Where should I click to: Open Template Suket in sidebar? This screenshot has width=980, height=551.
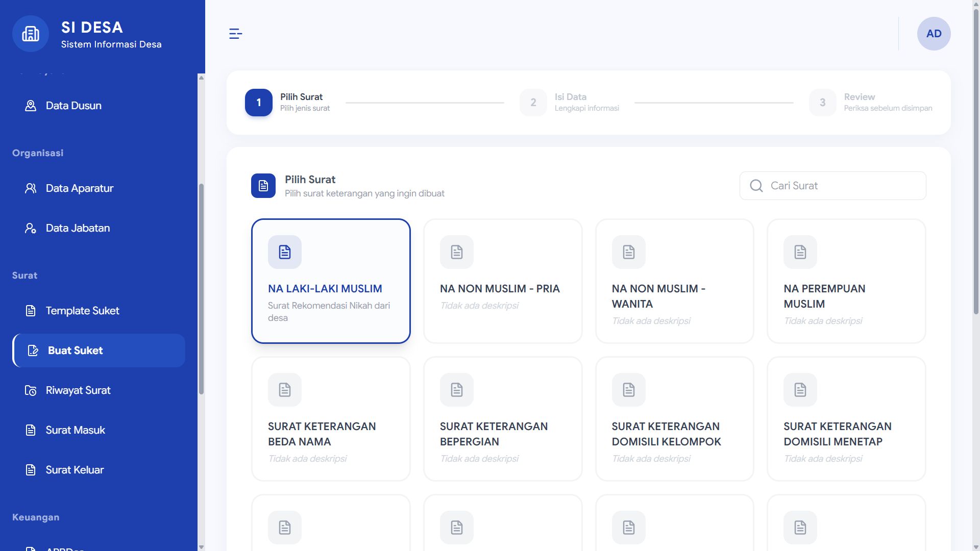pyautogui.click(x=99, y=311)
